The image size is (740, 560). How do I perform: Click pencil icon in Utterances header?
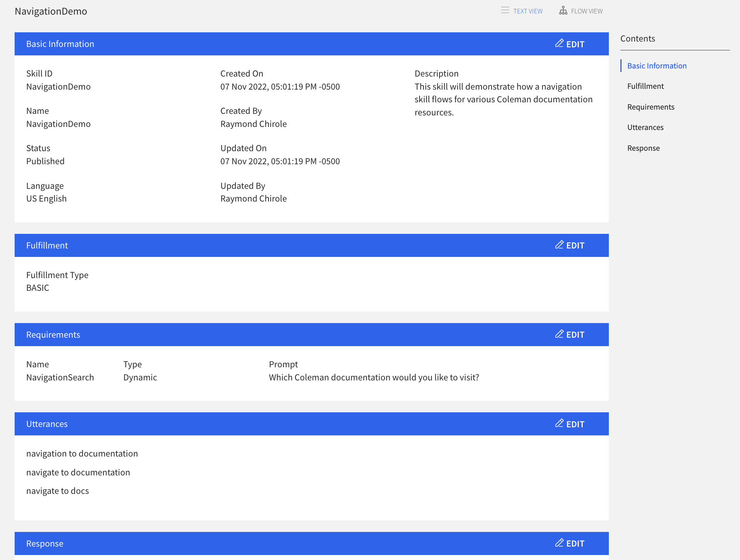click(559, 423)
